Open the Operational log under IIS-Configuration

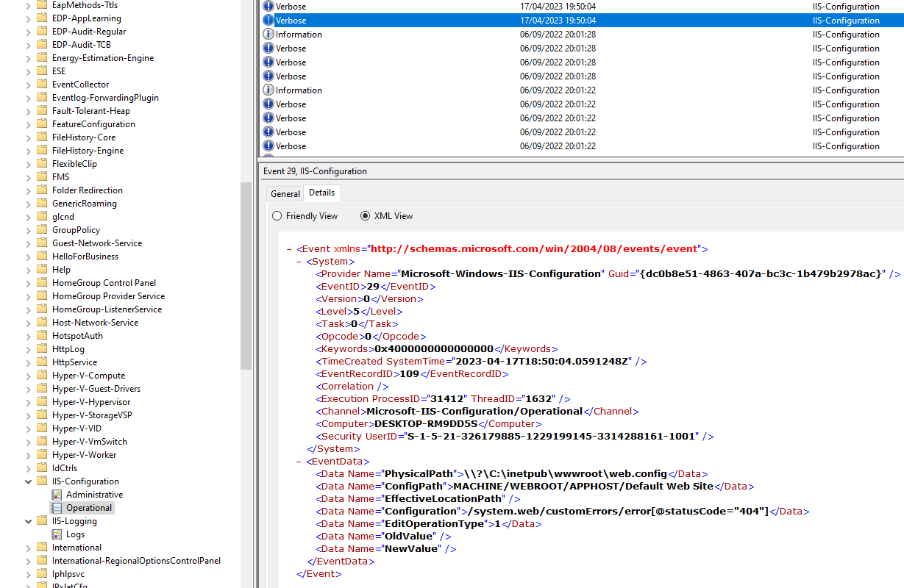point(89,508)
